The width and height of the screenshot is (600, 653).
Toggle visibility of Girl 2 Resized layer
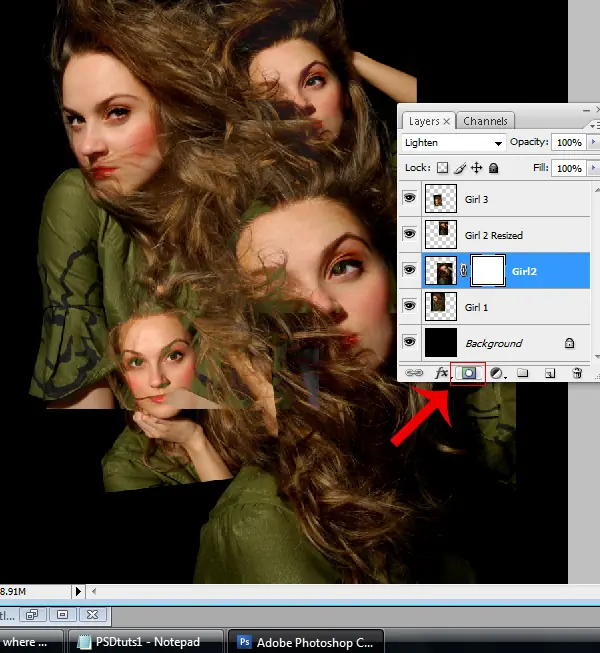tap(409, 235)
